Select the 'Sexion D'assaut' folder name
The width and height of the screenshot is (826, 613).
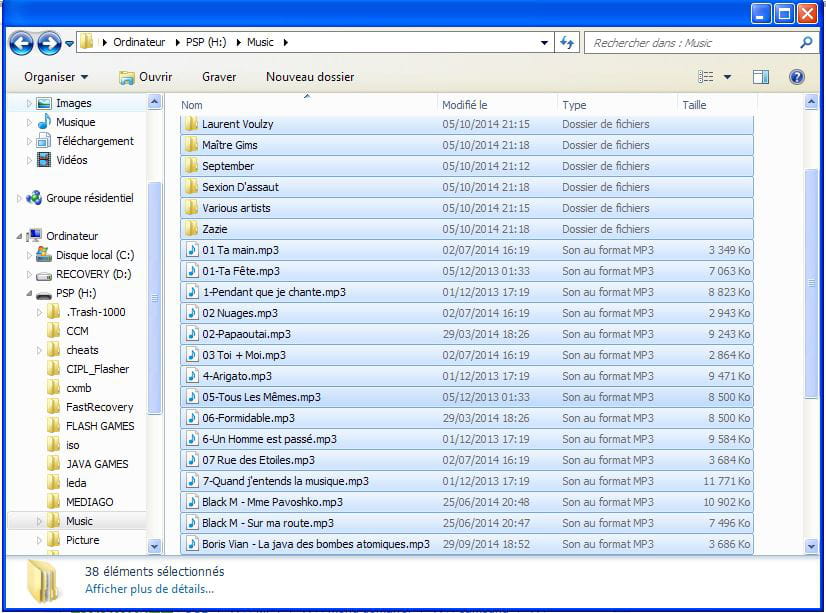pyautogui.click(x=240, y=187)
